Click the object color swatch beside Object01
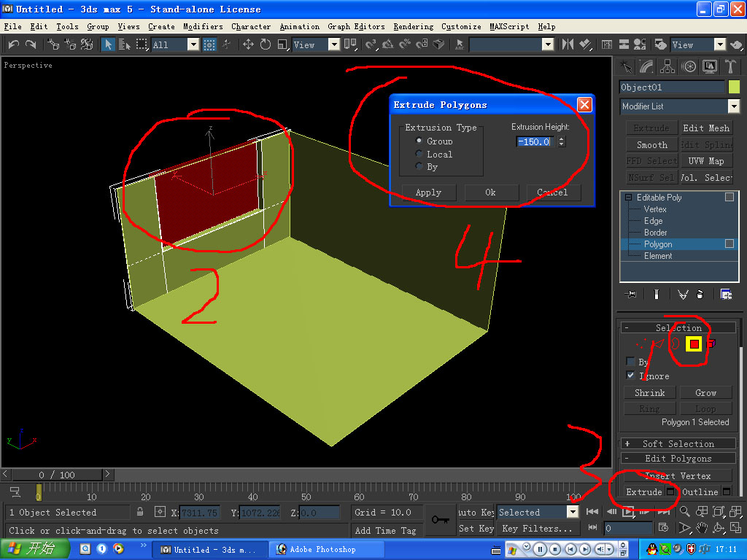The height and width of the screenshot is (560, 747). [x=734, y=87]
